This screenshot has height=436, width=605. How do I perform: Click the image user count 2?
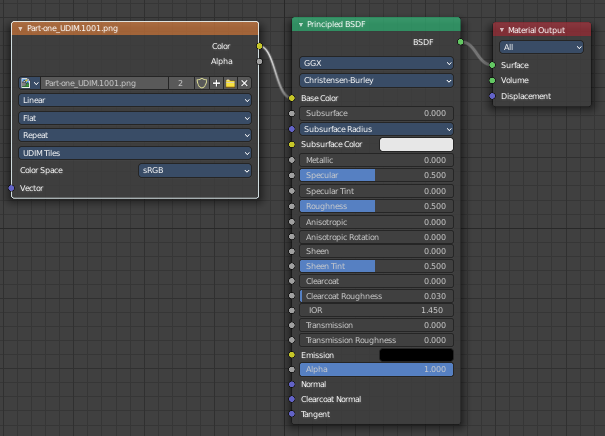(x=180, y=83)
